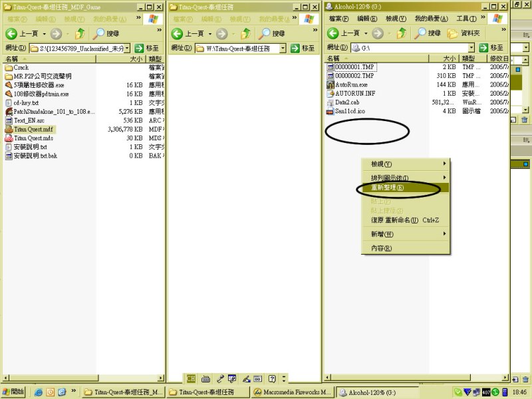532x399 pixels.
Task: Open Search (搜尋) in the G:\ window
Action: 428,33
